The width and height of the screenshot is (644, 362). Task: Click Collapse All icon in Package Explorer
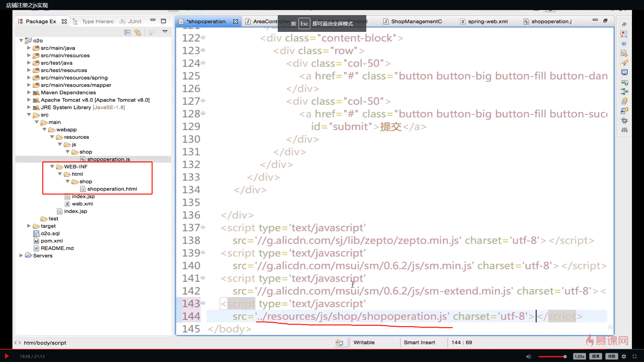coord(127,33)
